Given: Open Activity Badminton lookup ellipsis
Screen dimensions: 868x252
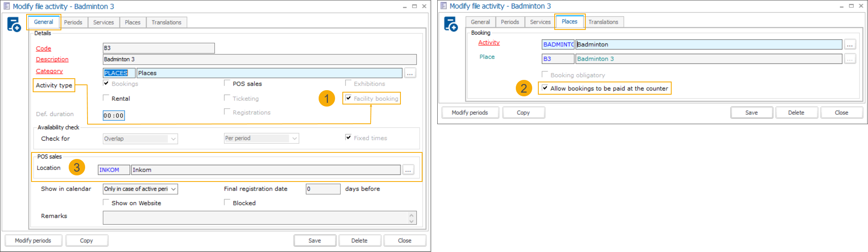Looking at the screenshot, I should pos(850,44).
